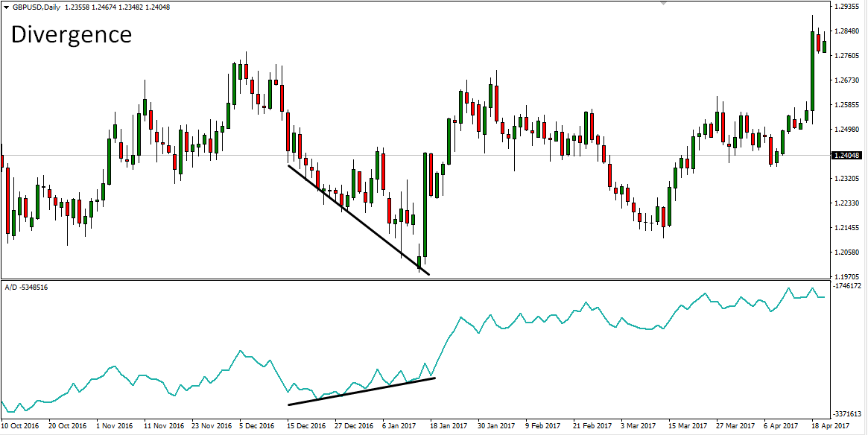Click the 1.26730 price axis label
The image size is (868, 435).
click(847, 80)
